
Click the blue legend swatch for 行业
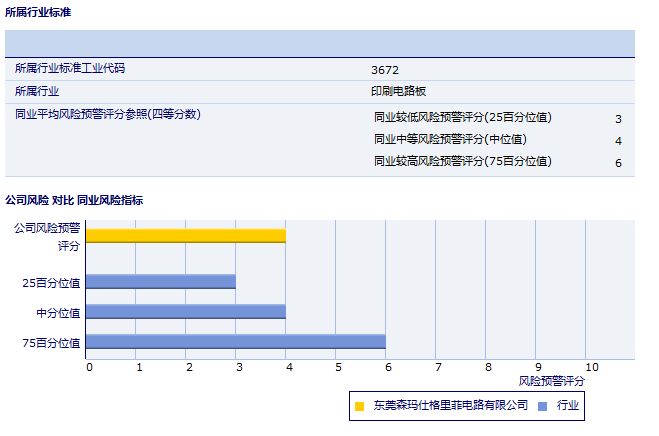click(x=542, y=406)
